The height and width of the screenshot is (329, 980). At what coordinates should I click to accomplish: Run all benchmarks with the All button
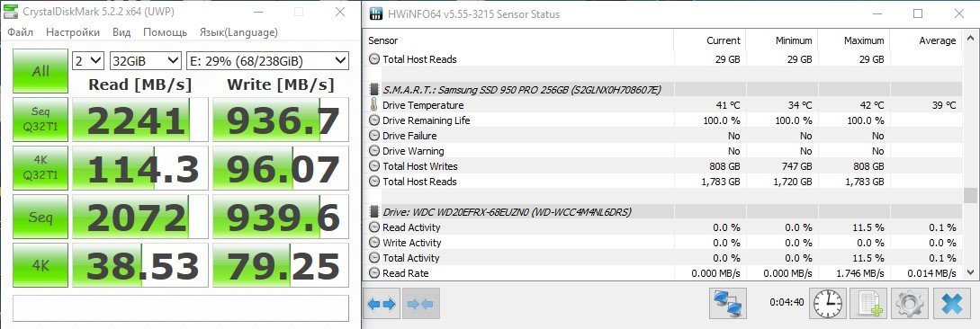click(40, 71)
